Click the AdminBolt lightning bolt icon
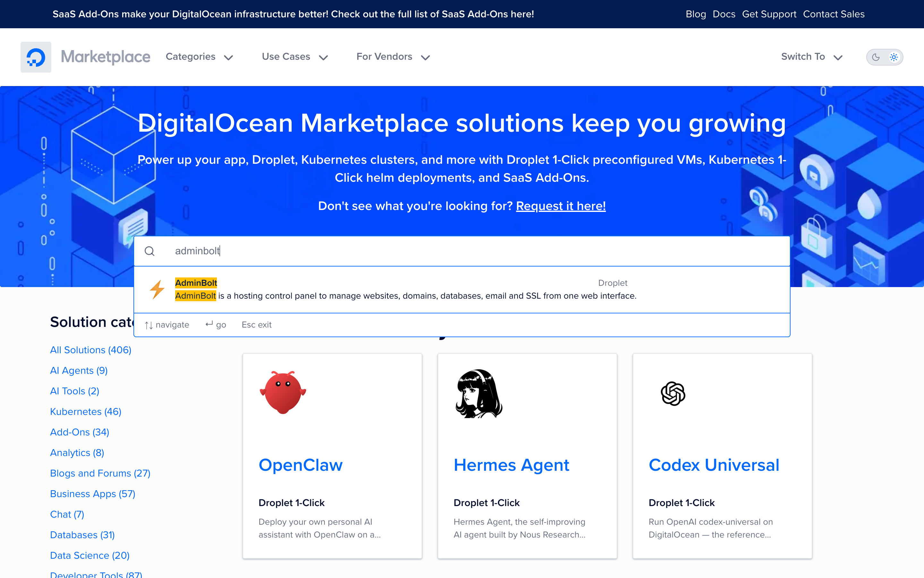The height and width of the screenshot is (578, 924). point(157,289)
